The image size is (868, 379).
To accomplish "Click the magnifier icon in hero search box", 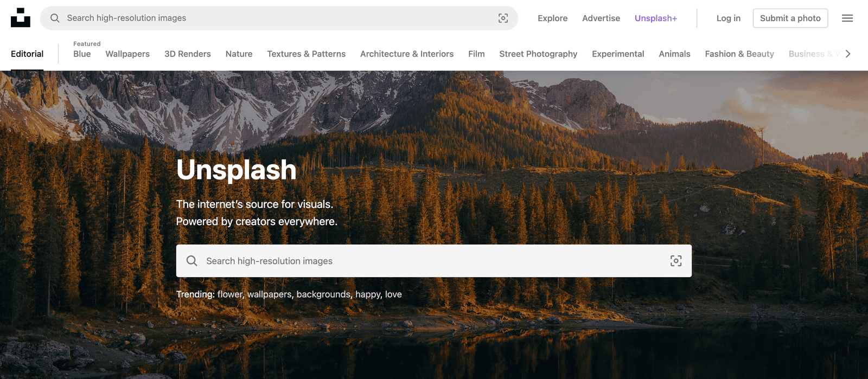I will click(192, 261).
